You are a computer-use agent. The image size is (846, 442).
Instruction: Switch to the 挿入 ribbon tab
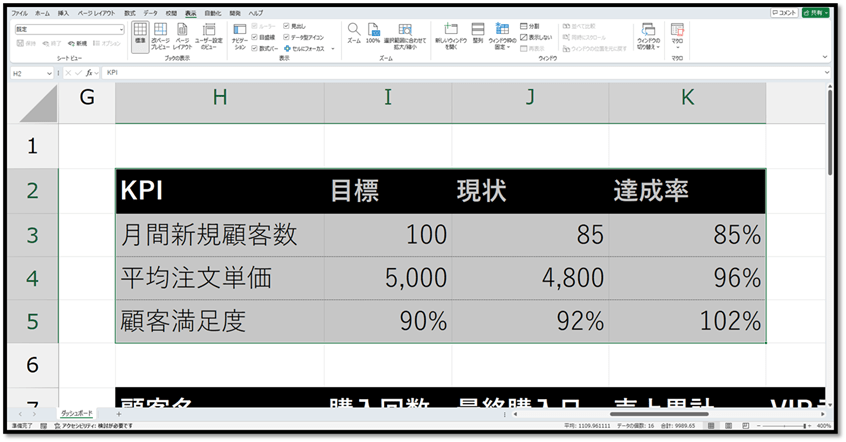[x=64, y=13]
